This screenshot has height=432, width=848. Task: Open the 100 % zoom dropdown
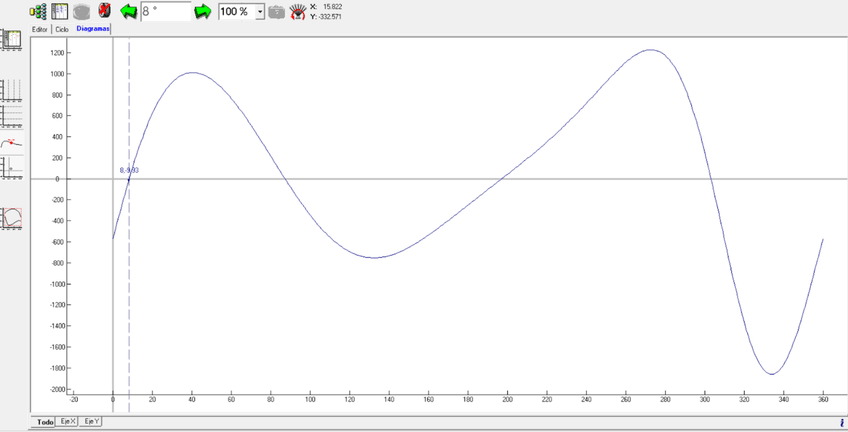click(260, 12)
